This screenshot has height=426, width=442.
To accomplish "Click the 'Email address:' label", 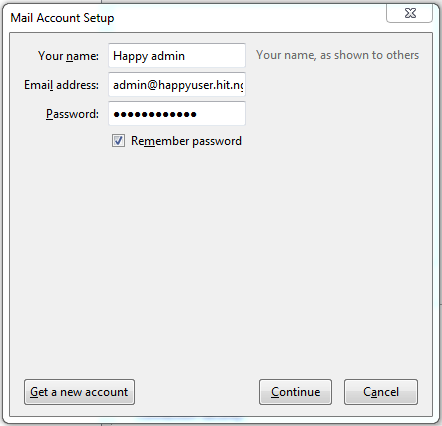I will 61,85.
